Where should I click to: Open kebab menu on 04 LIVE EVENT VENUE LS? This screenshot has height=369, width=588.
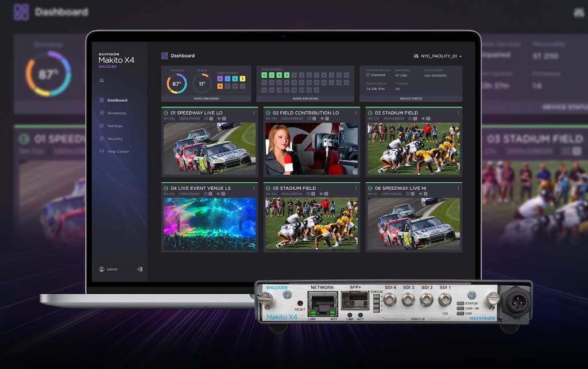(x=254, y=188)
